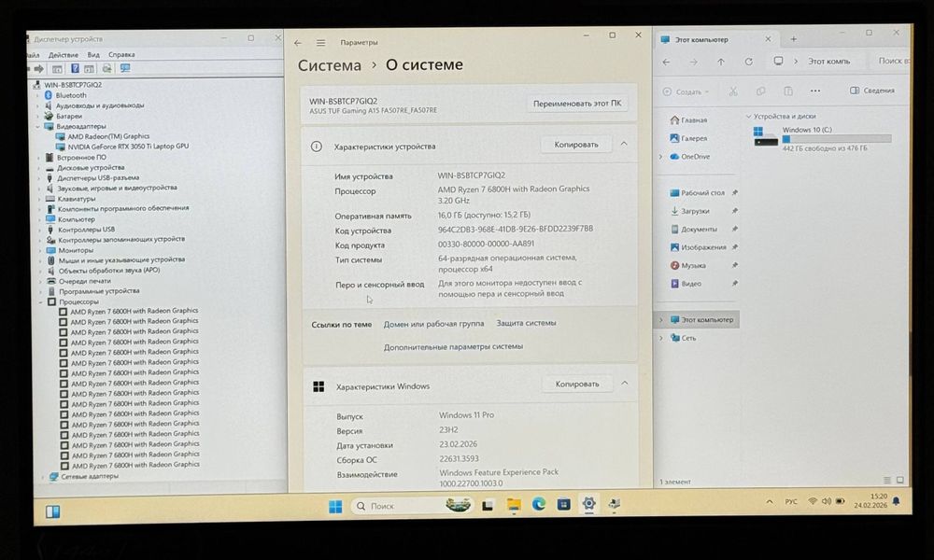Collapse Устройства и диски group header
The width and height of the screenshot is (934, 560).
point(749,117)
